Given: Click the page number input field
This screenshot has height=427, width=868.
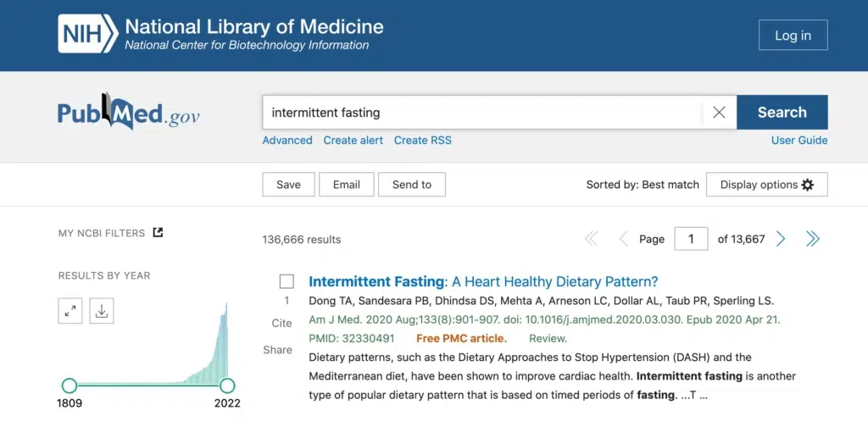Looking at the screenshot, I should pyautogui.click(x=691, y=239).
